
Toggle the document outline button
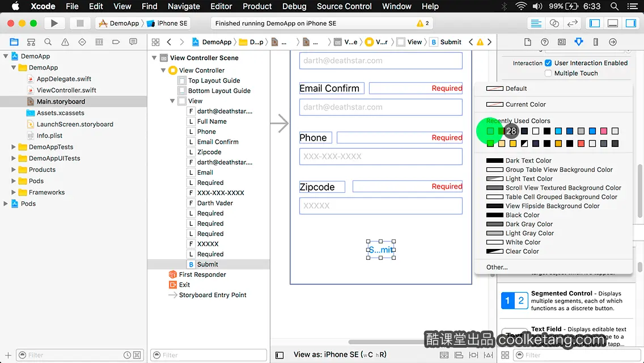[279, 355]
